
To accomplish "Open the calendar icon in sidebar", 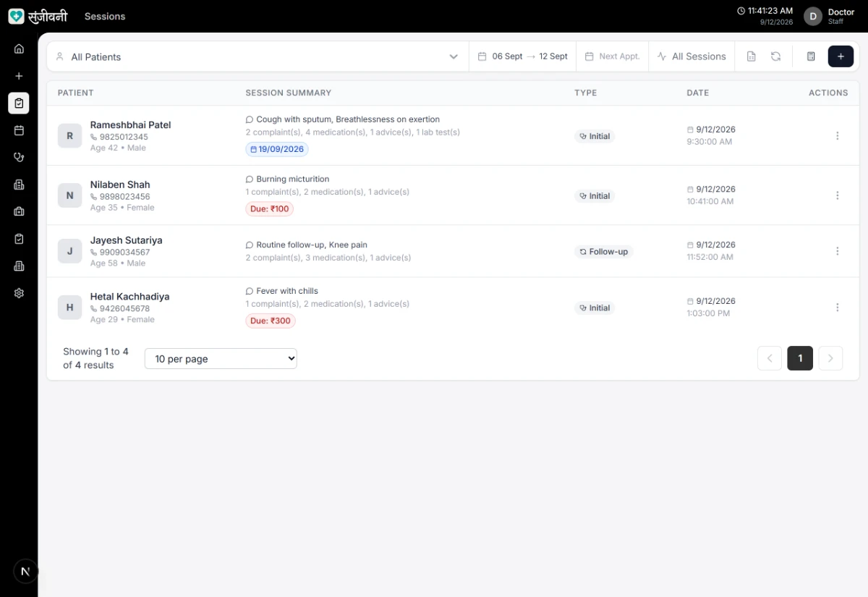I will point(19,130).
